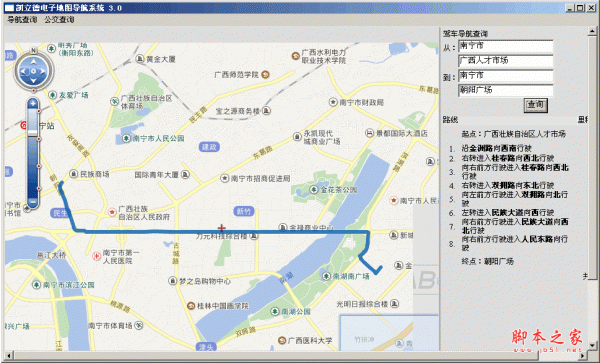This screenshot has width=600, height=363.
Task: Click the 新竹 district label badge
Action: click(244, 211)
